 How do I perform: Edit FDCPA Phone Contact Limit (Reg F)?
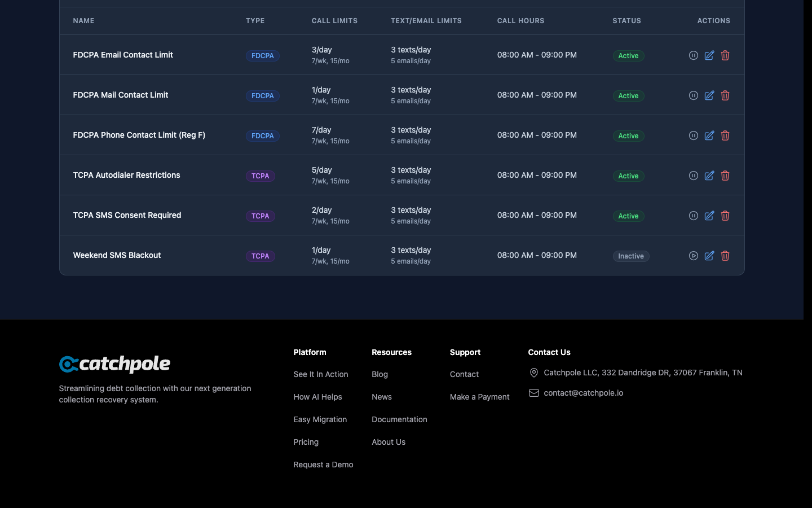click(x=709, y=135)
